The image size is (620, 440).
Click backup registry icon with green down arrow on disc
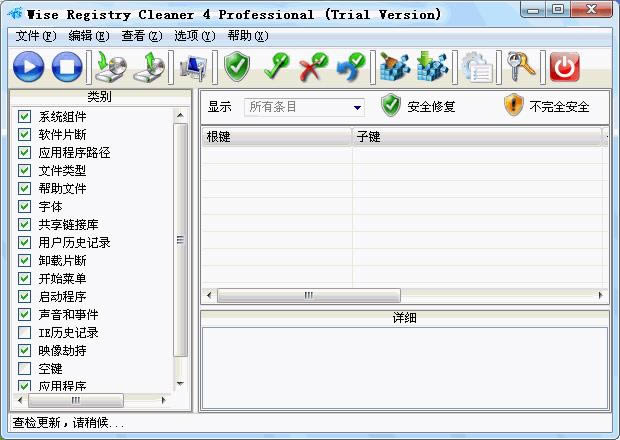111,67
